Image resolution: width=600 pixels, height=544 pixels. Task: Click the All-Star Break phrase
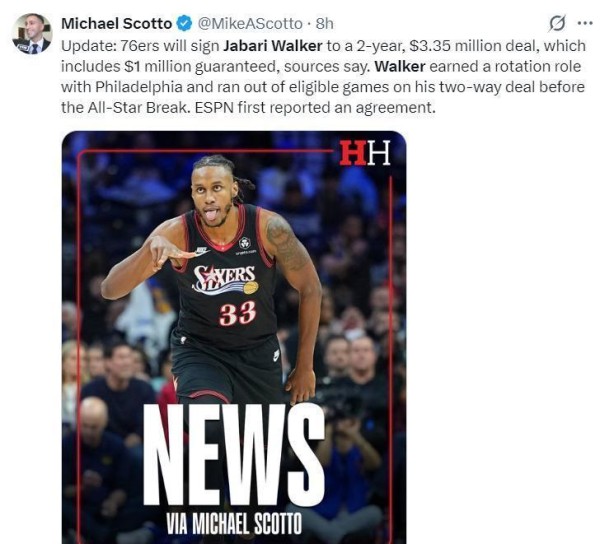(139, 107)
